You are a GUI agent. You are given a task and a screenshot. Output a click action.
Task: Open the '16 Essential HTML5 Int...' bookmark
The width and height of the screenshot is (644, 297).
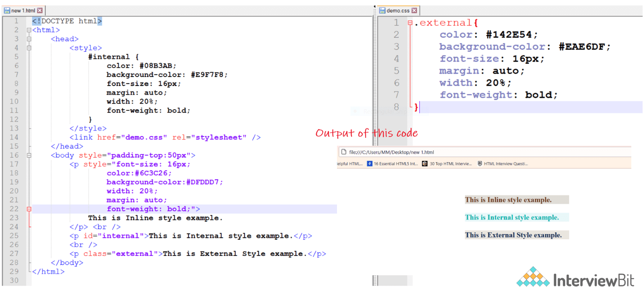(x=393, y=163)
